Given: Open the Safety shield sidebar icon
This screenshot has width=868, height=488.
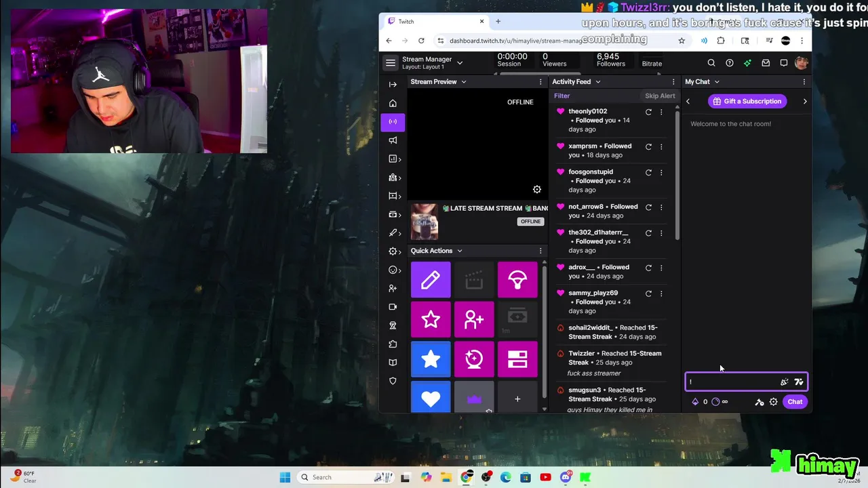Looking at the screenshot, I should pos(393,382).
